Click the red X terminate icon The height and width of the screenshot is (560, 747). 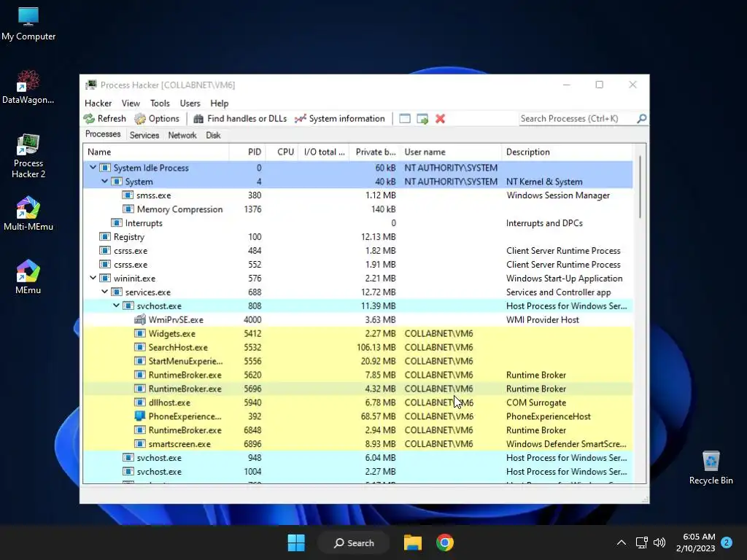440,119
